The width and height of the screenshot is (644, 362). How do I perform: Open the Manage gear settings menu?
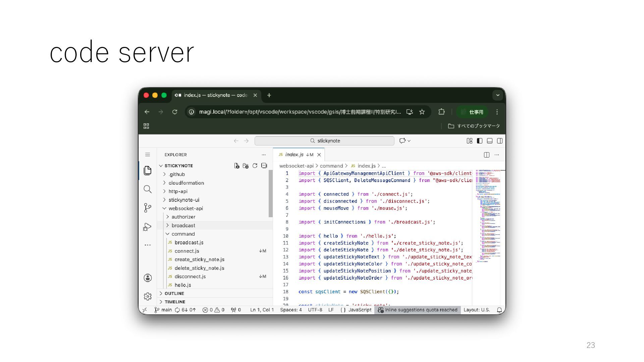point(148,296)
